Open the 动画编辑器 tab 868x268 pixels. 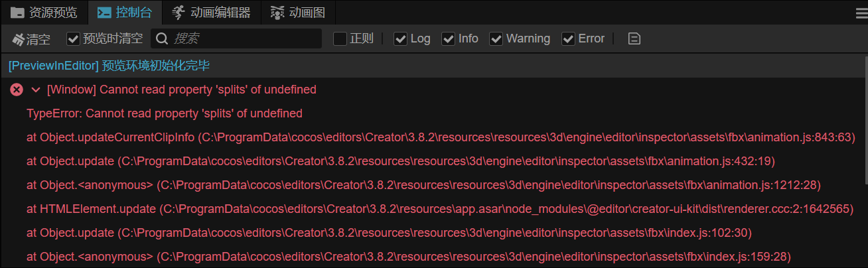click(211, 12)
